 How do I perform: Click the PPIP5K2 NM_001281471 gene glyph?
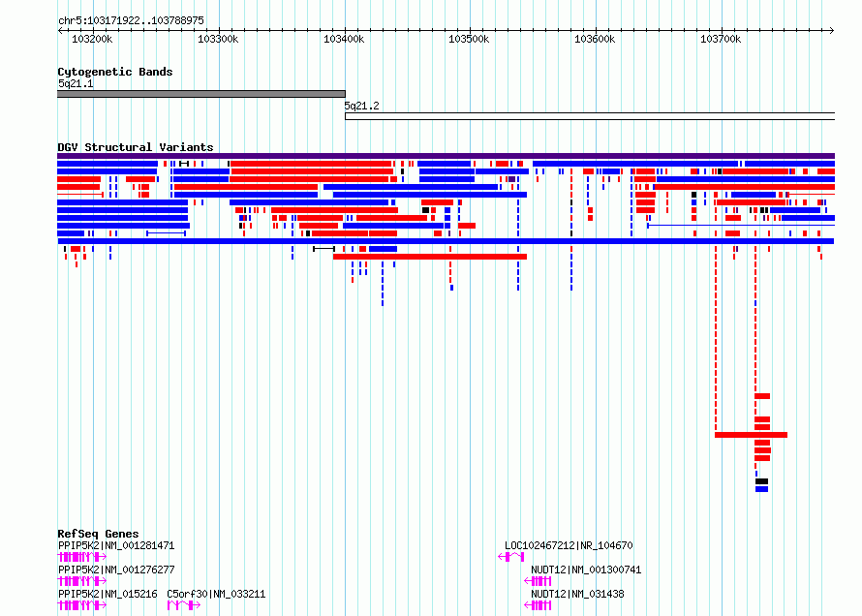point(82,557)
